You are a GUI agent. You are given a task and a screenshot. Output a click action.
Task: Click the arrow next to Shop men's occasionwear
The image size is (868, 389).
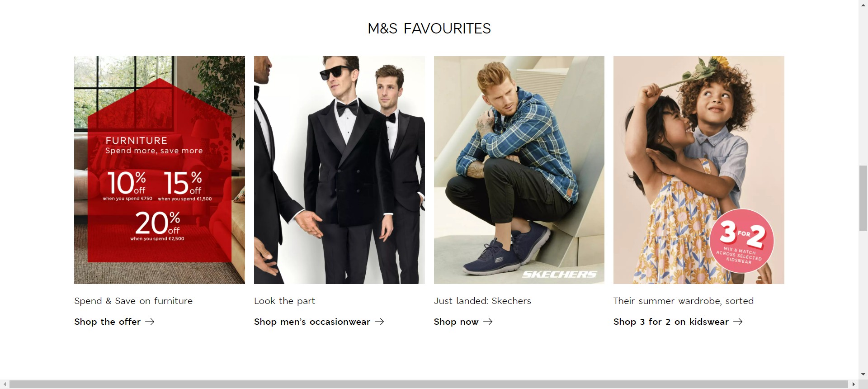pyautogui.click(x=379, y=322)
